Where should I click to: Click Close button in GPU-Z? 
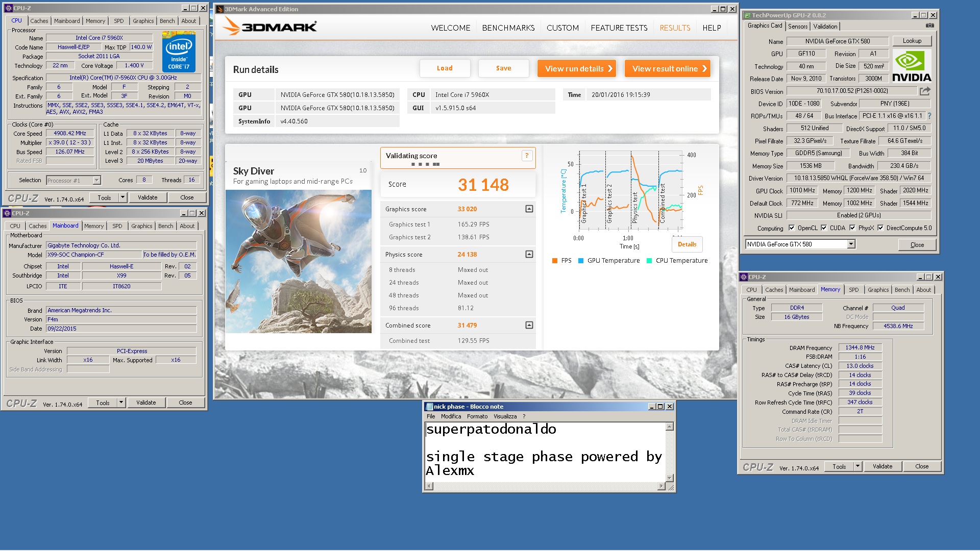917,245
